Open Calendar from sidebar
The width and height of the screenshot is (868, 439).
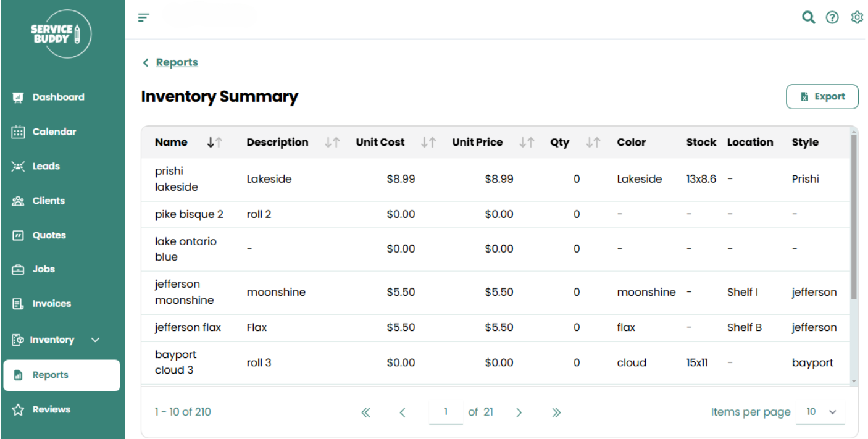click(x=54, y=132)
